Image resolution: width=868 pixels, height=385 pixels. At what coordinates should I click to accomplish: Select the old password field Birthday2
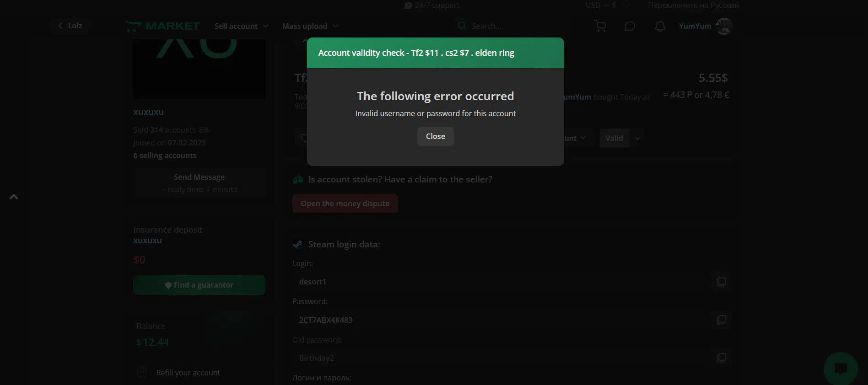[x=501, y=358]
